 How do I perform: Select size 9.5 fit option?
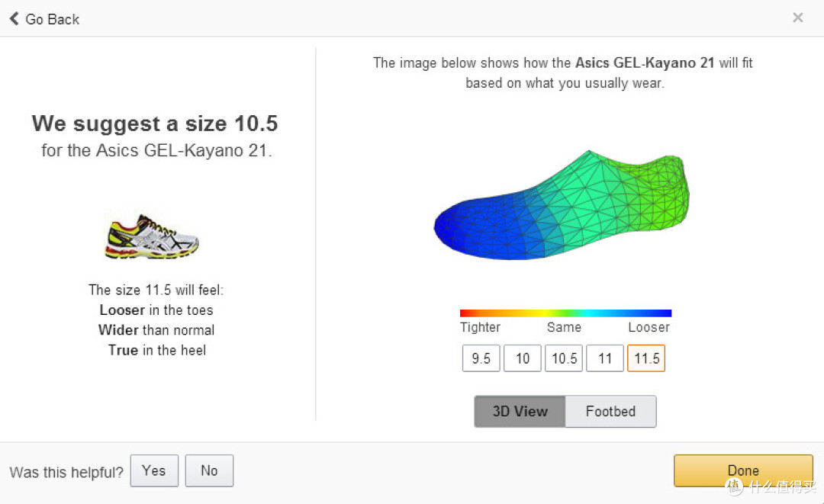click(x=481, y=358)
